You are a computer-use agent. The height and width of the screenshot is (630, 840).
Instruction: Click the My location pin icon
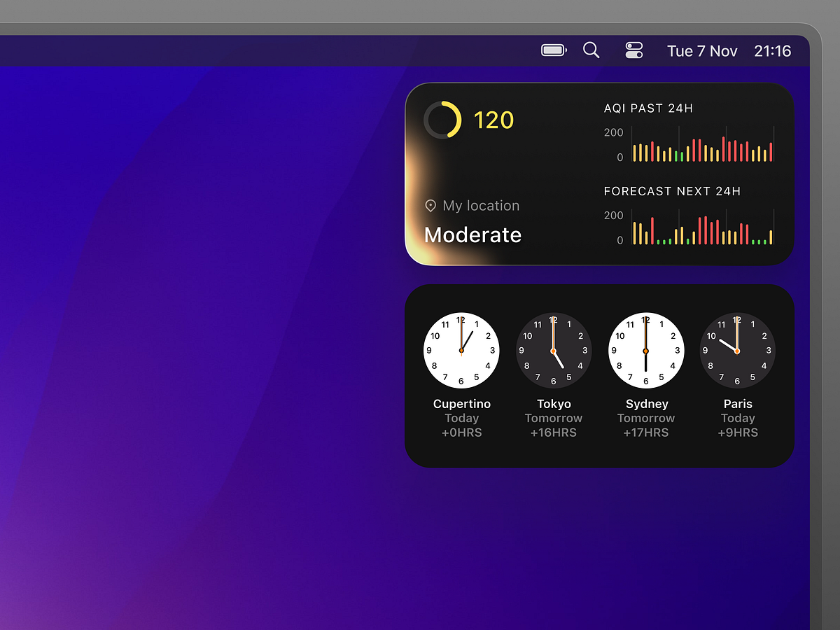[430, 205]
